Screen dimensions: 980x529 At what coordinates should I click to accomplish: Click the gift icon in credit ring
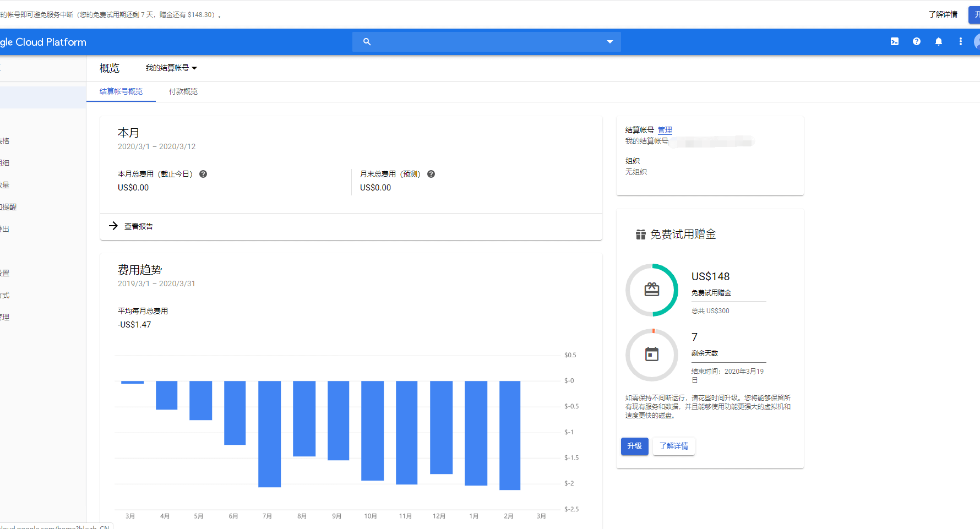click(x=652, y=290)
